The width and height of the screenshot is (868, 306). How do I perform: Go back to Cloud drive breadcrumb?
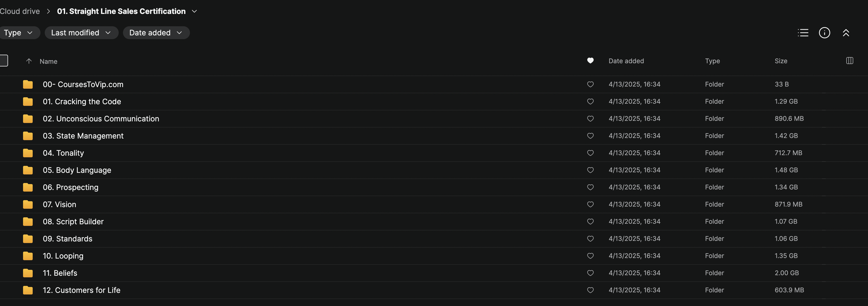coord(20,11)
